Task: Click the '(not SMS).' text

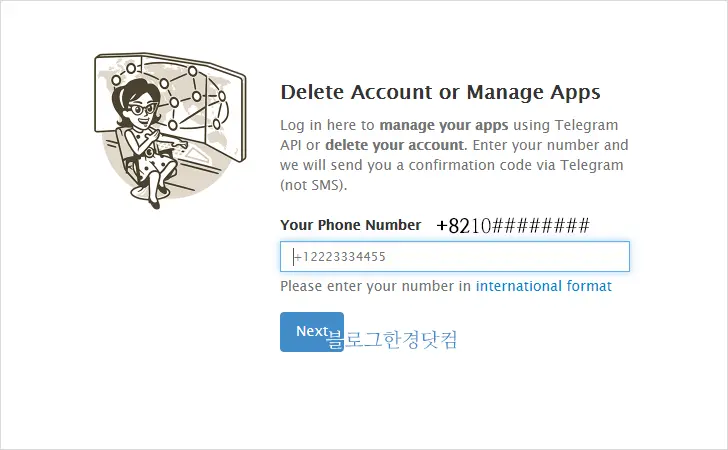Action: click(313, 185)
